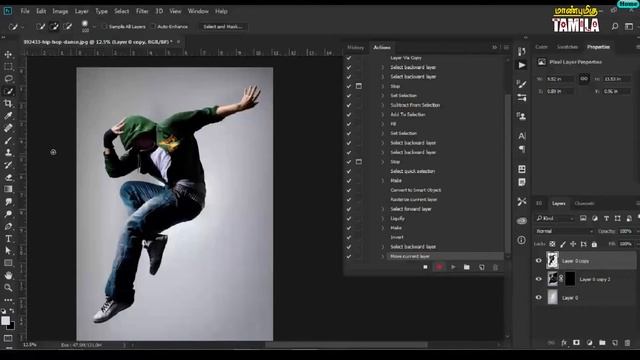Open the brush size picker dropdown
The width and height of the screenshot is (640, 360).
tap(94, 27)
